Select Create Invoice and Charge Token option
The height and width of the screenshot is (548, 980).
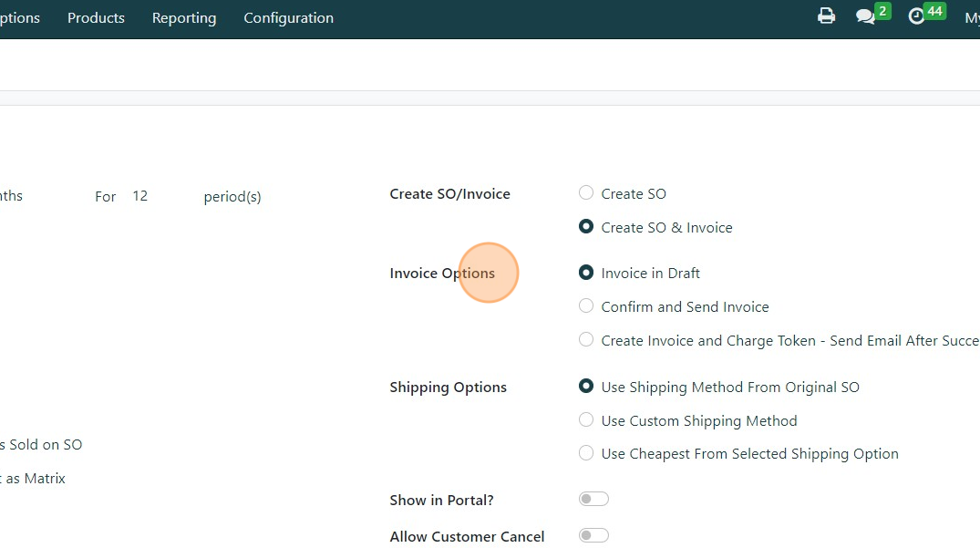point(586,340)
